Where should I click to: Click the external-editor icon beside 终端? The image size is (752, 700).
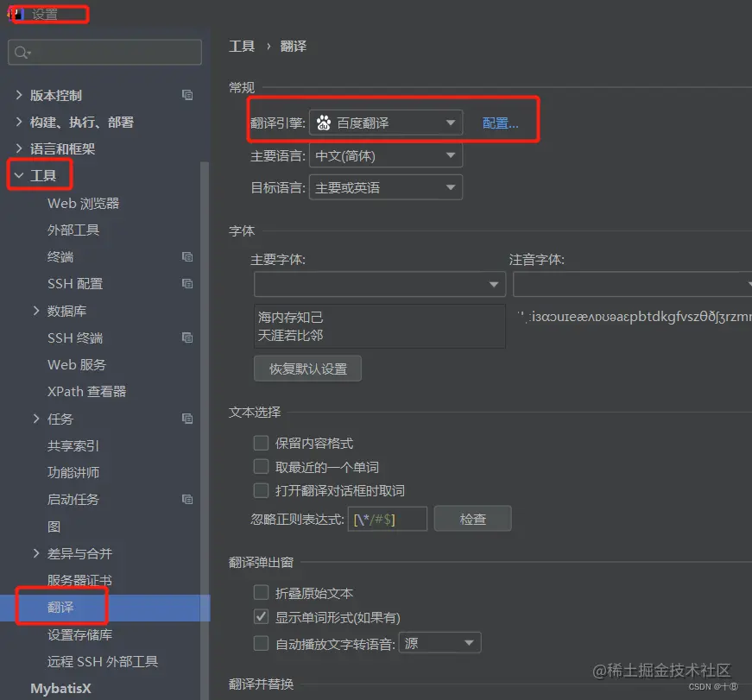pyautogui.click(x=187, y=256)
